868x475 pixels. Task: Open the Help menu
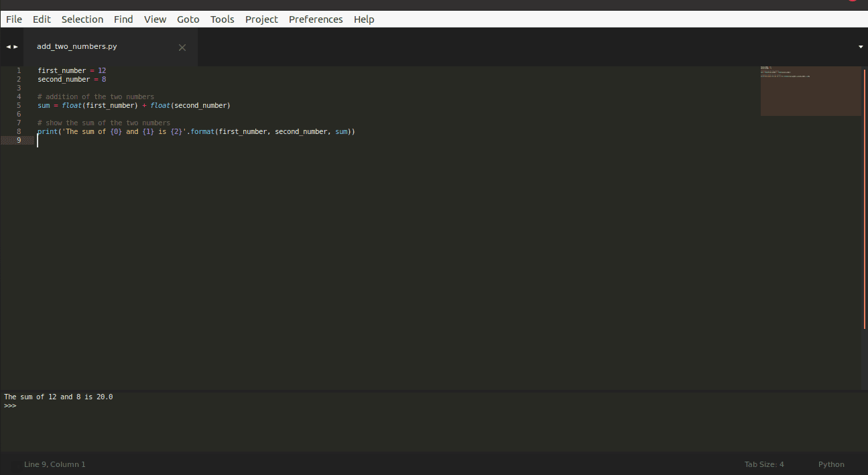coord(364,19)
